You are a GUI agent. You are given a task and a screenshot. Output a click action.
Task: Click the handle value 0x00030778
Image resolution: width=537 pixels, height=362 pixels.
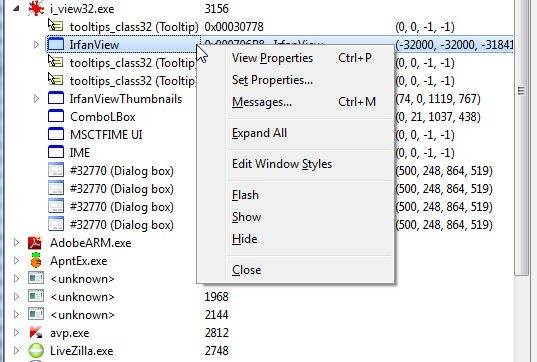pyautogui.click(x=234, y=26)
